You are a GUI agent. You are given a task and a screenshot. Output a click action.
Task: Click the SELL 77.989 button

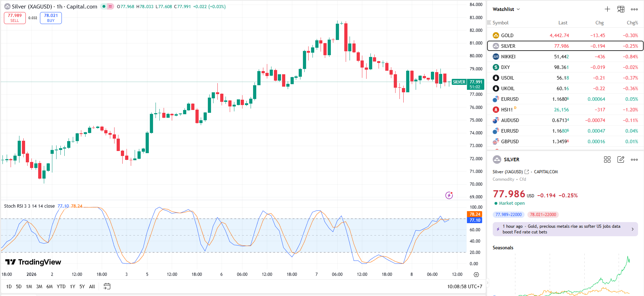15,18
